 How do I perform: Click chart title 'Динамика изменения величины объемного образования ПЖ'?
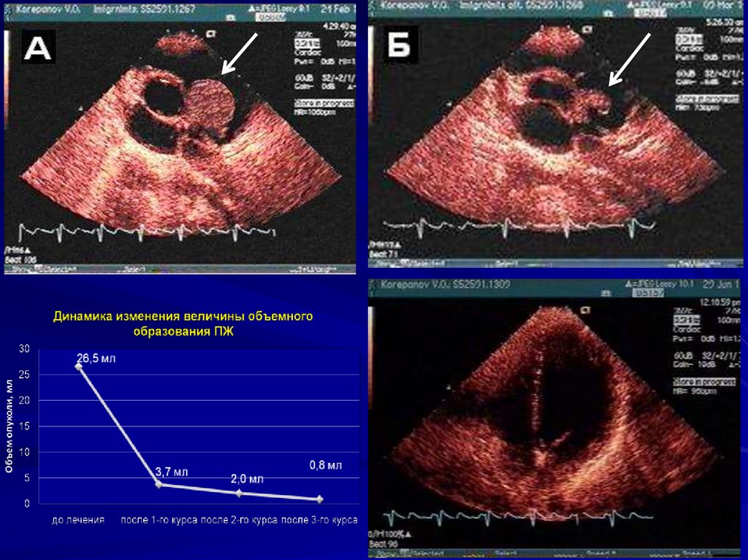pos(183,323)
